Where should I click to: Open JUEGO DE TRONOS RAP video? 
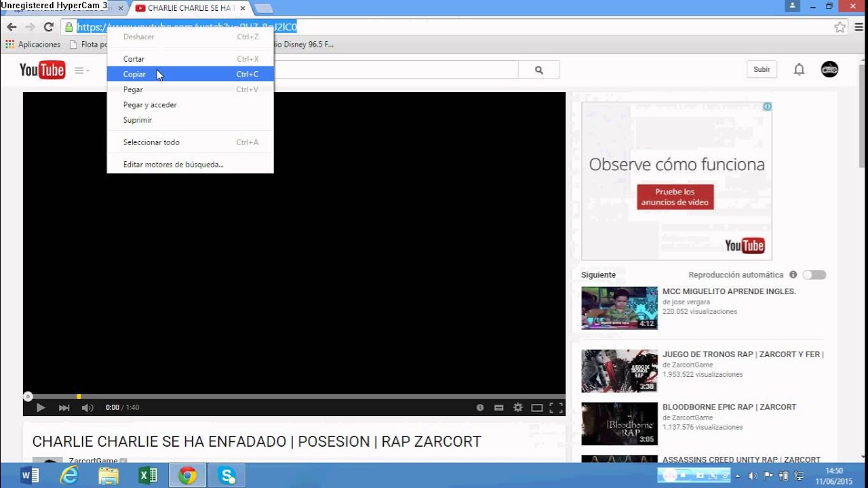click(x=743, y=354)
